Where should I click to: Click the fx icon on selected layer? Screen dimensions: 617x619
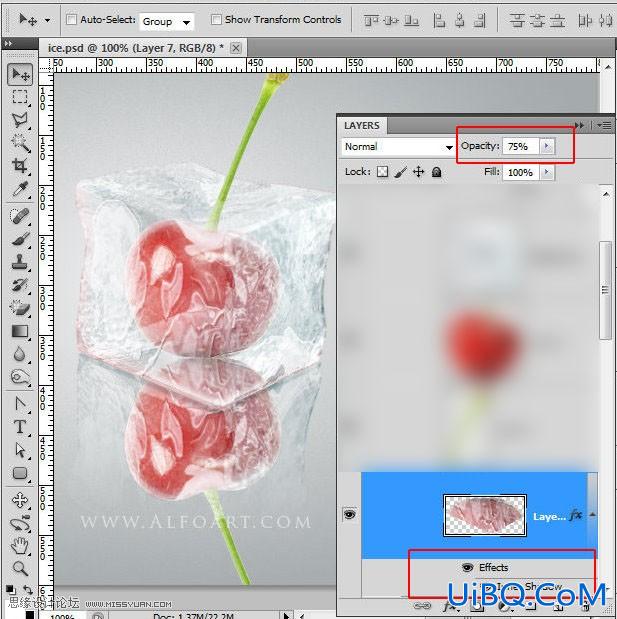pyautogui.click(x=576, y=515)
